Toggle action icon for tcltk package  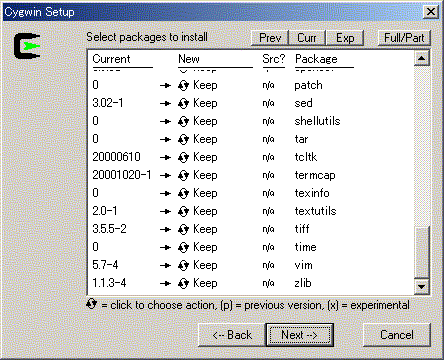click(183, 158)
